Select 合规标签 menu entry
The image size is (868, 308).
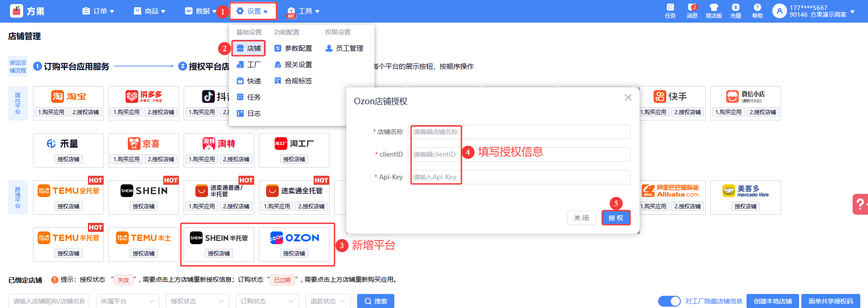click(x=293, y=81)
